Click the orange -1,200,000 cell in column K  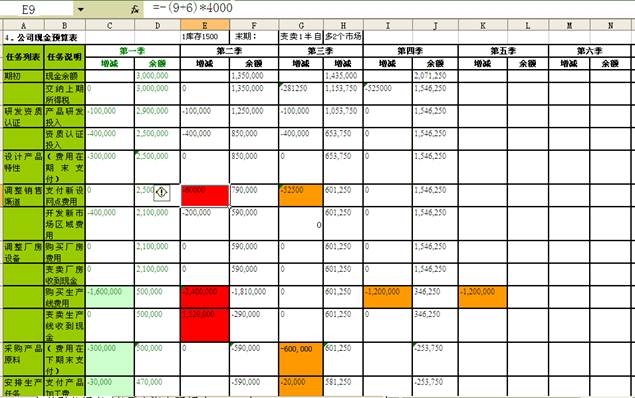pyautogui.click(x=483, y=297)
